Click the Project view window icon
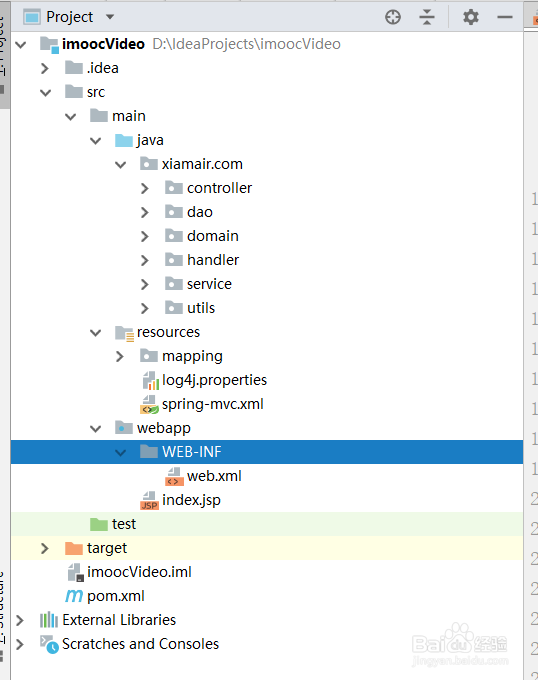Image resolution: width=538 pixels, height=680 pixels. click(32, 17)
